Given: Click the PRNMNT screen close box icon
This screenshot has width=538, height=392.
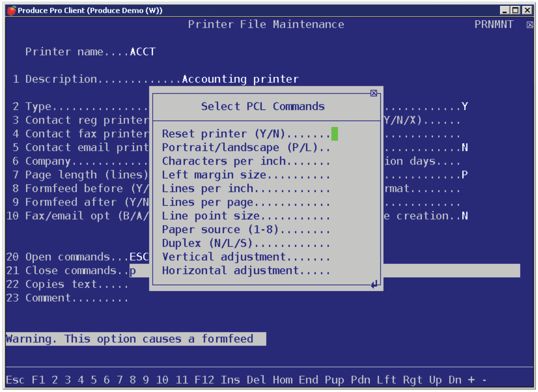Looking at the screenshot, I should coord(530,25).
